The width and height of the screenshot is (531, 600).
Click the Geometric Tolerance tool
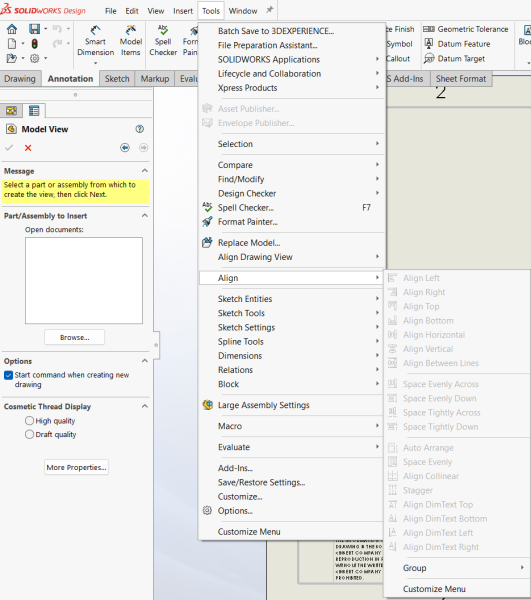pyautogui.click(x=466, y=29)
